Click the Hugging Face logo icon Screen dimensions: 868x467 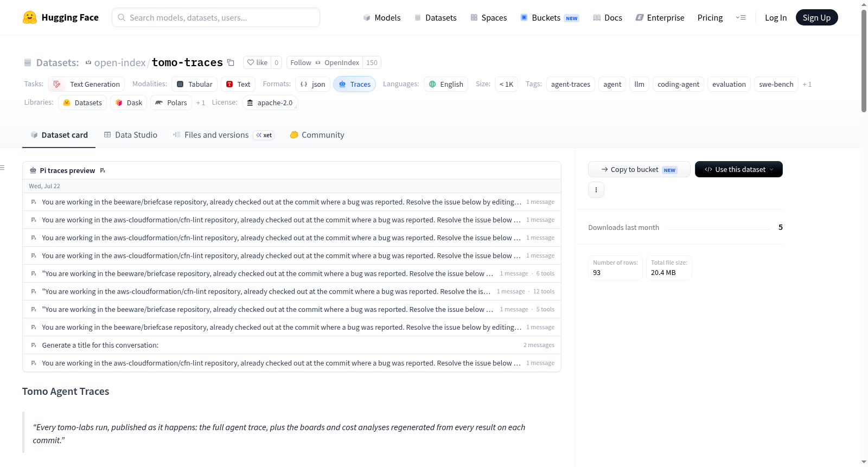click(x=30, y=17)
